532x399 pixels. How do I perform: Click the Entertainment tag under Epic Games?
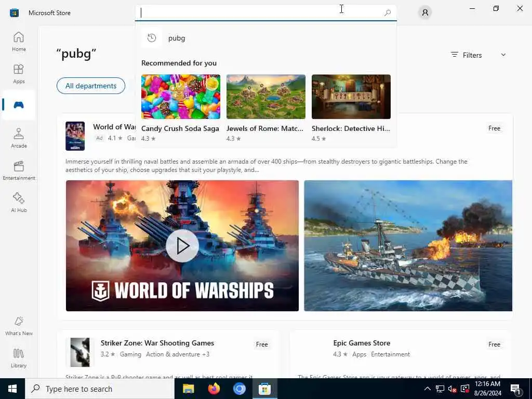(391, 354)
